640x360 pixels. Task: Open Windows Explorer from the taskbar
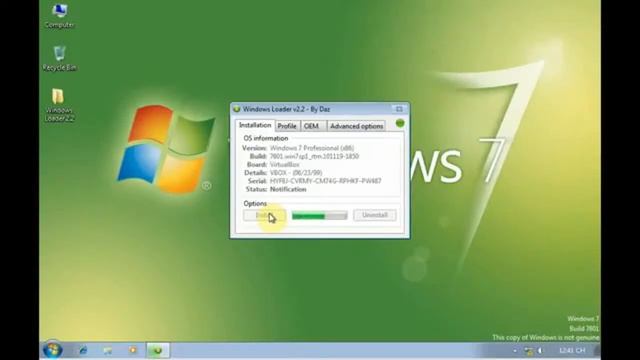[x=108, y=350]
